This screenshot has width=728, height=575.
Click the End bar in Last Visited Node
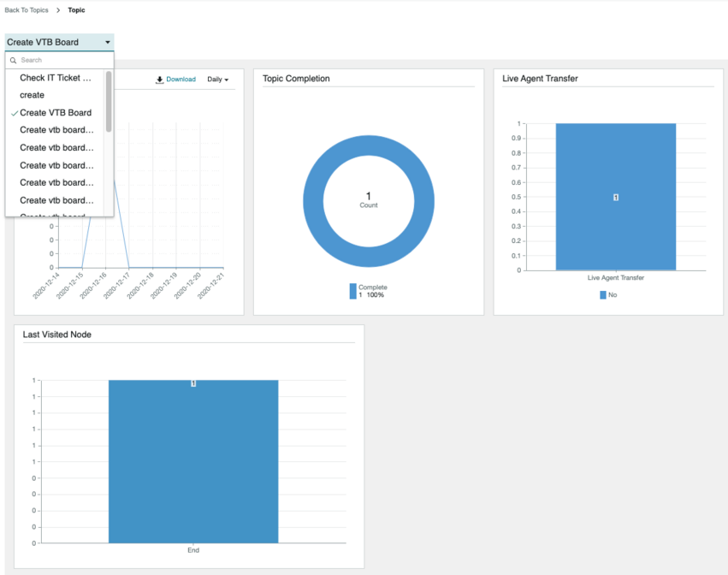point(193,461)
